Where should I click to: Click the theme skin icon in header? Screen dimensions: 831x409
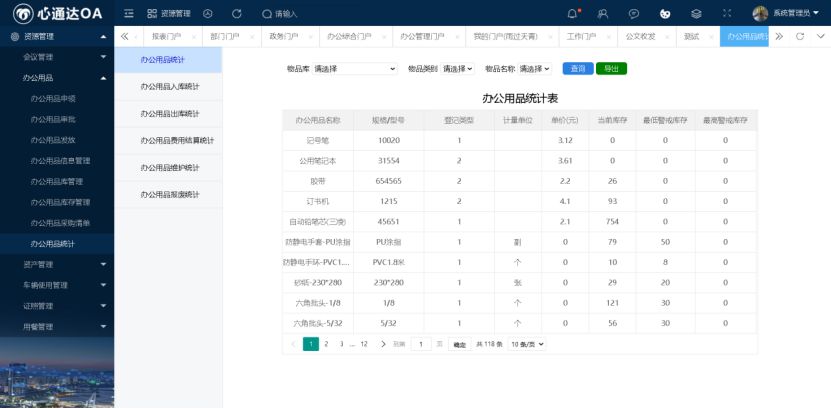point(664,14)
